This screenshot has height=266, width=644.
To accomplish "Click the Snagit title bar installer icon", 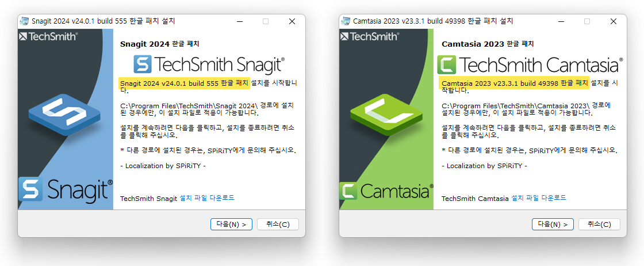I will pyautogui.click(x=25, y=21).
